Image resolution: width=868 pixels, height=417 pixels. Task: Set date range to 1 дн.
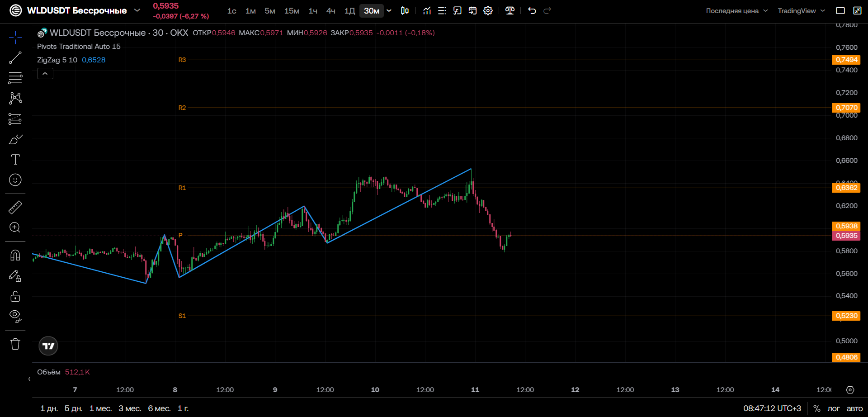(x=49, y=408)
